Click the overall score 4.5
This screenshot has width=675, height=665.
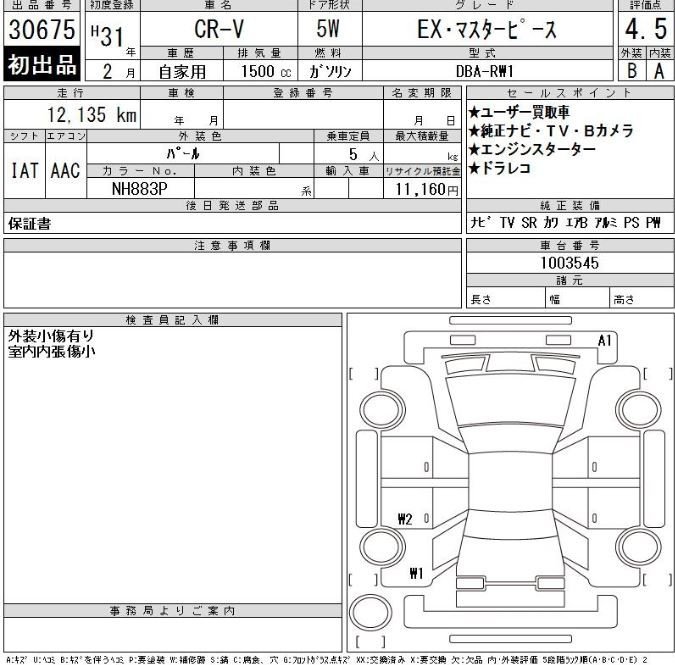(x=646, y=29)
